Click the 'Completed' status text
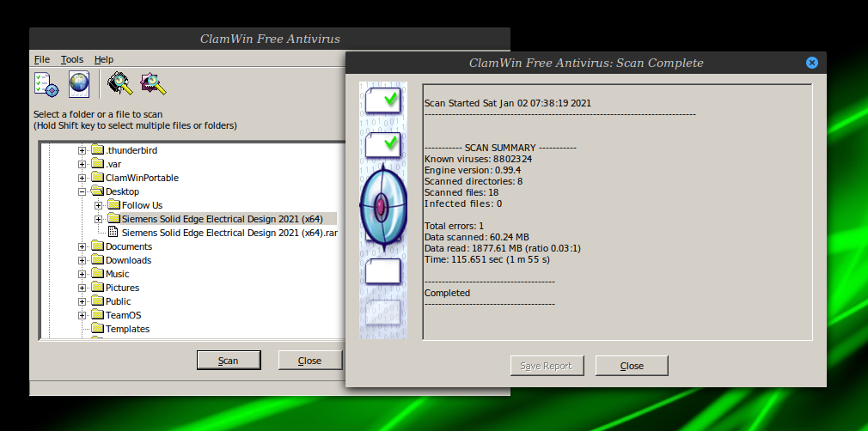This screenshot has width=868, height=431. 447,293
